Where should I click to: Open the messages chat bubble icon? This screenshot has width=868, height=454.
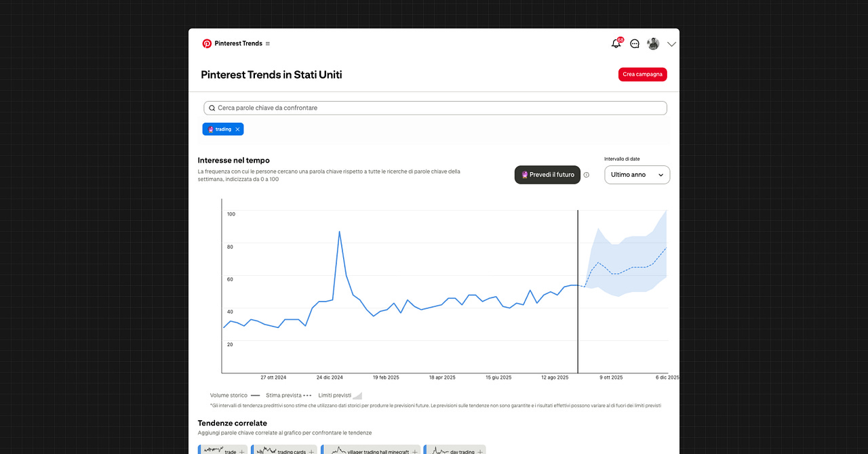635,43
